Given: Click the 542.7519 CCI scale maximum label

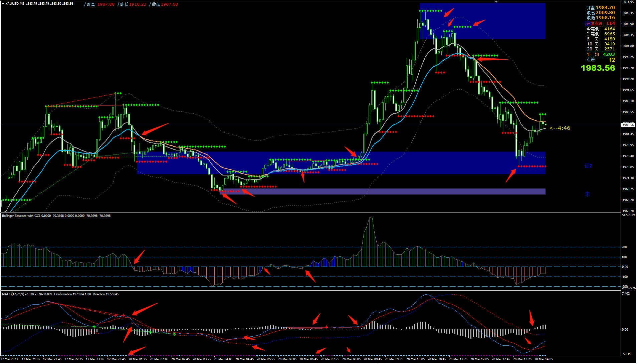Looking at the screenshot, I should [628, 215].
